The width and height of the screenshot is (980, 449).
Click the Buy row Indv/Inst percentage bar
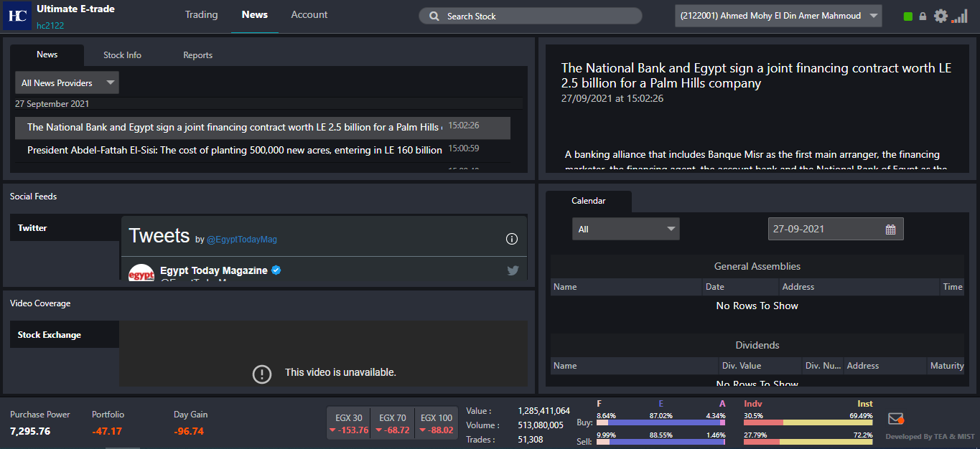click(808, 423)
